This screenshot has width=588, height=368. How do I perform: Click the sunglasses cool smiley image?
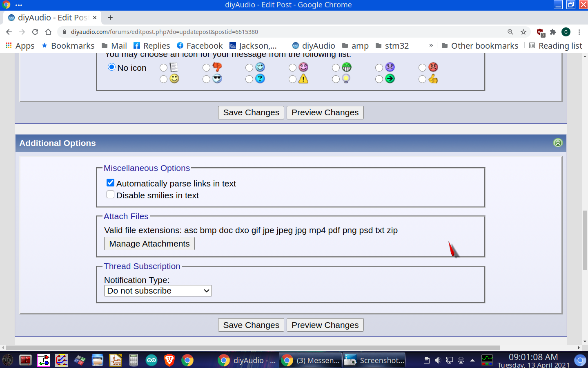point(217,79)
